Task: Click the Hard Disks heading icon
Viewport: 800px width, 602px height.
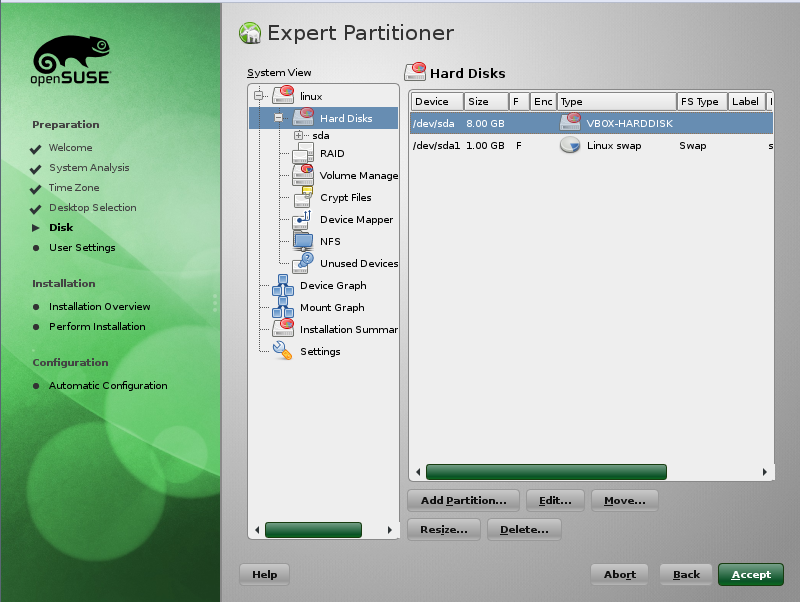Action: point(415,72)
